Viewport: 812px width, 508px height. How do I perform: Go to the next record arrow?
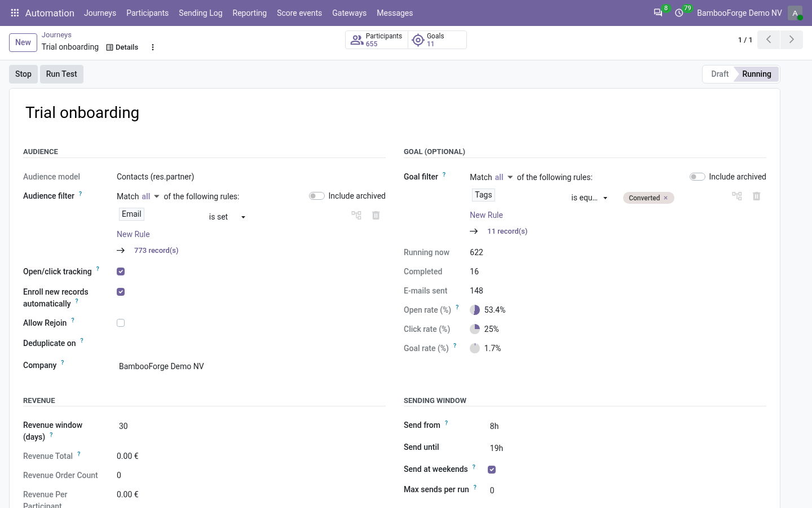[792, 40]
